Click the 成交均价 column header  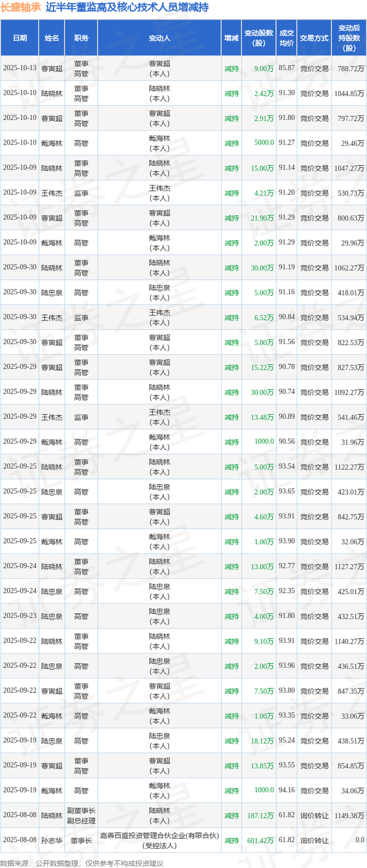click(286, 38)
